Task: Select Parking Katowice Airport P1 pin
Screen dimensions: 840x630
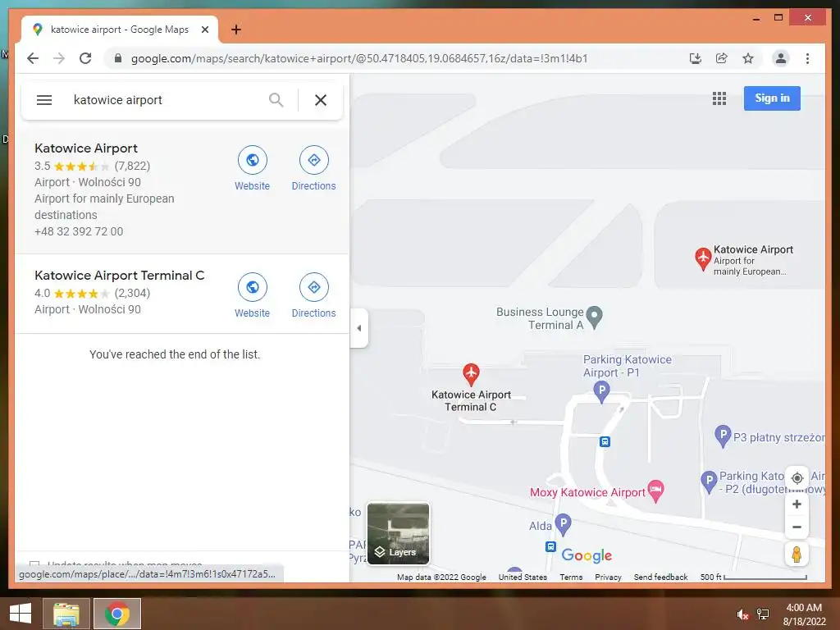Action: tap(601, 391)
